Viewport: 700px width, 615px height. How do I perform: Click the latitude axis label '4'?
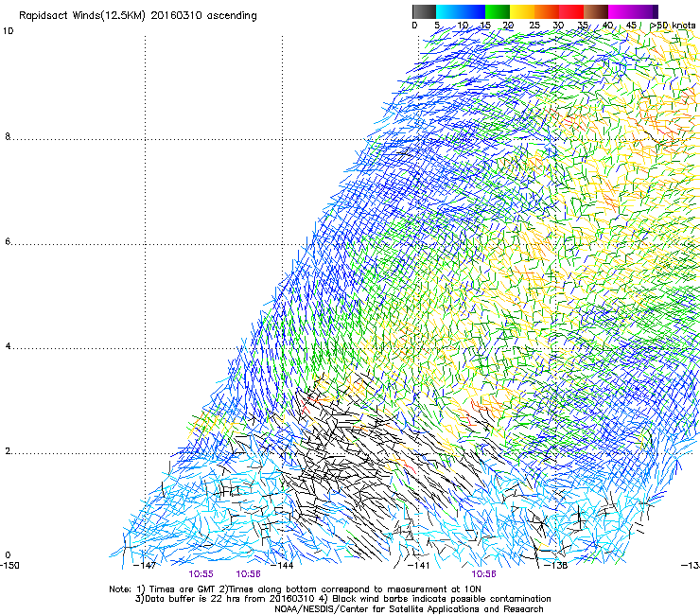pos(8,346)
